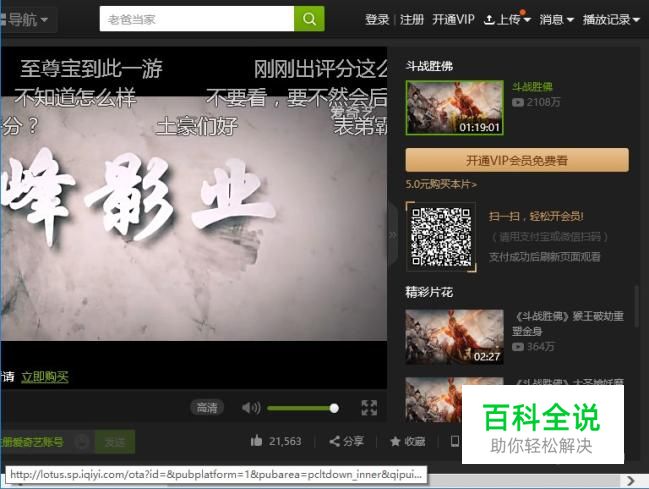Click the 登录 login link
Screen dimensions: 649x489
[x=377, y=19]
